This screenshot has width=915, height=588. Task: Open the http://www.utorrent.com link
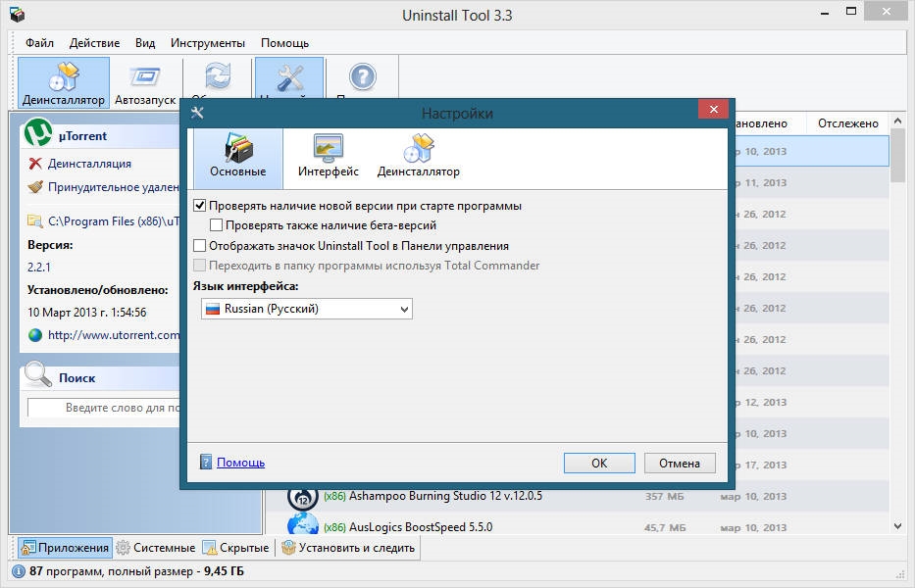click(114, 335)
